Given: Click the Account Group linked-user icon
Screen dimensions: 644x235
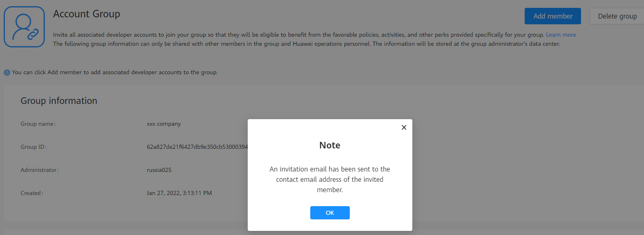Looking at the screenshot, I should [24, 27].
